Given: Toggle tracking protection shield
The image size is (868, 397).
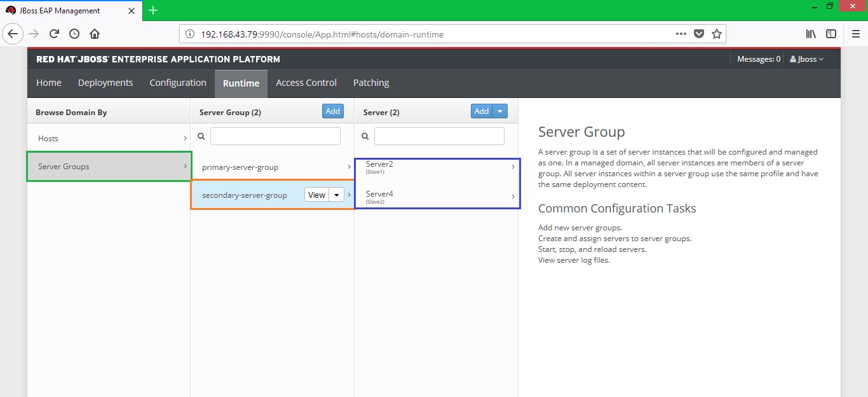Looking at the screenshot, I should coord(699,34).
